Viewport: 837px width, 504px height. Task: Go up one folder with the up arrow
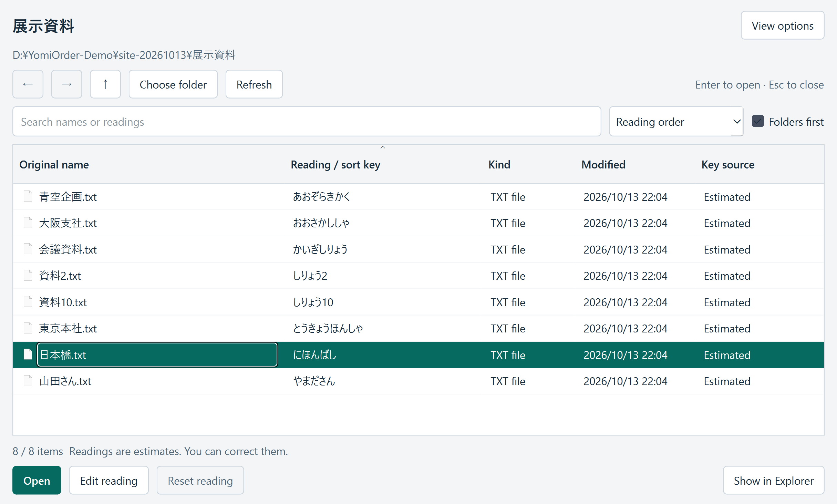[x=105, y=84]
